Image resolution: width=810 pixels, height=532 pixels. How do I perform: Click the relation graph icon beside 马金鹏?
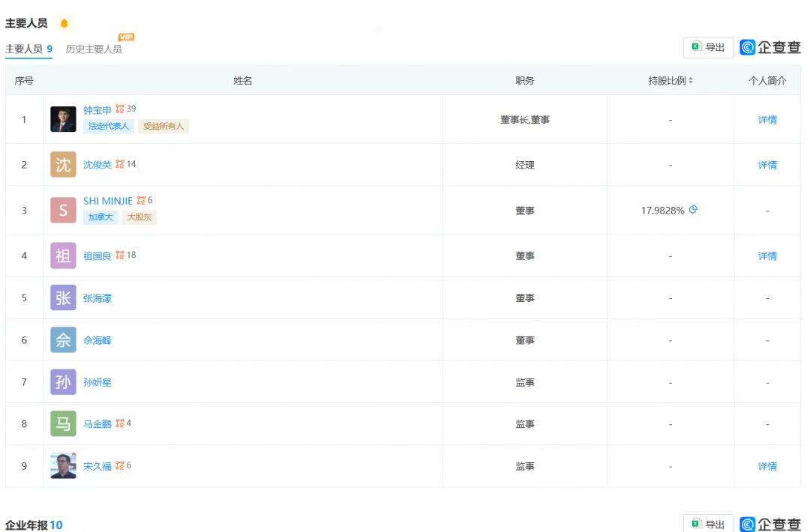pyautogui.click(x=120, y=423)
